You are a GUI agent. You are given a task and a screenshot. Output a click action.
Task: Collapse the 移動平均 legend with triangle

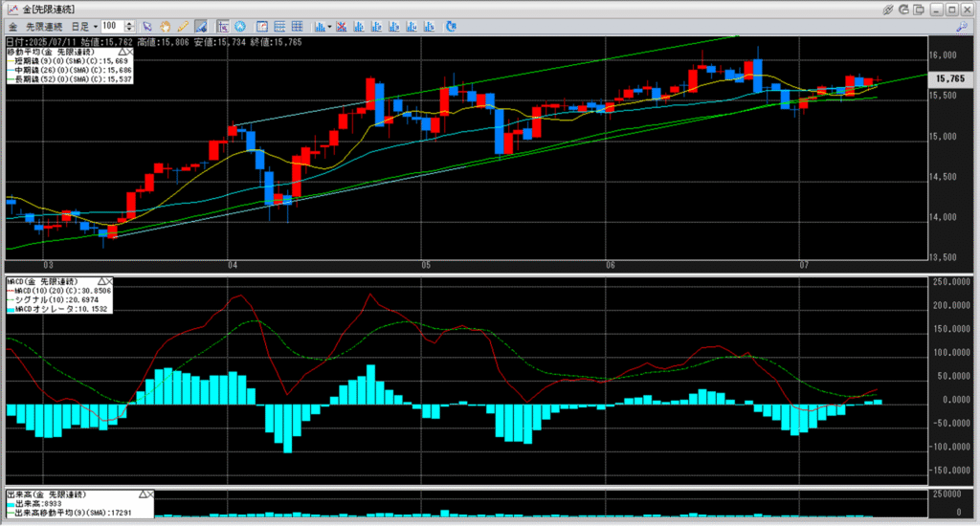coord(122,52)
